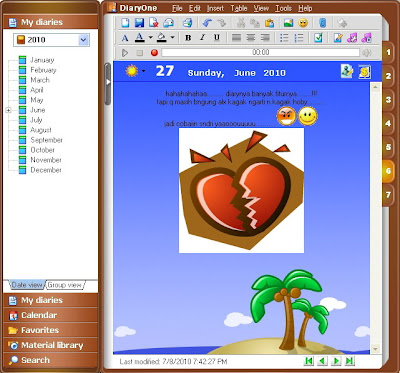Viewport: 400px width, 373px height.
Task: Open the Search panel
Action: [x=50, y=360]
